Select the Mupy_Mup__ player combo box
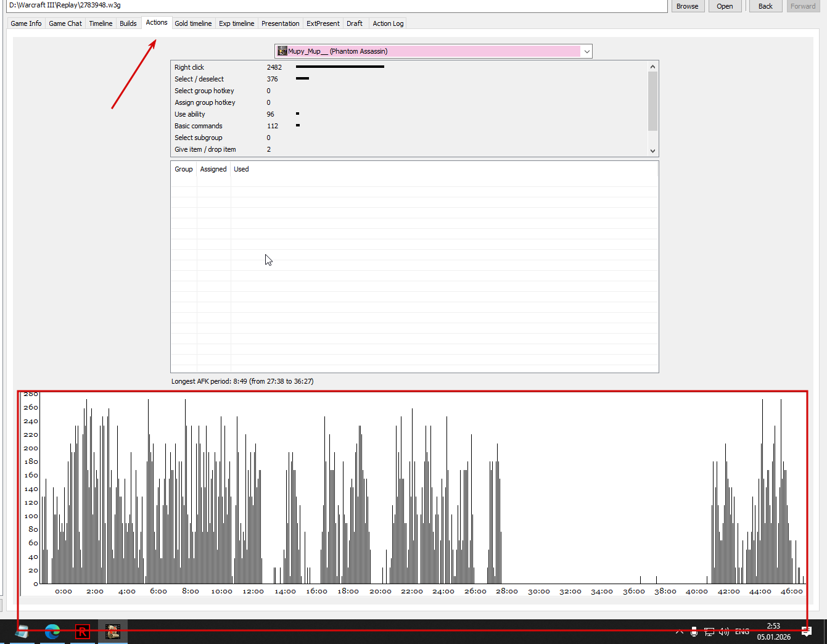Screen dimensions: 827x644 pos(433,51)
